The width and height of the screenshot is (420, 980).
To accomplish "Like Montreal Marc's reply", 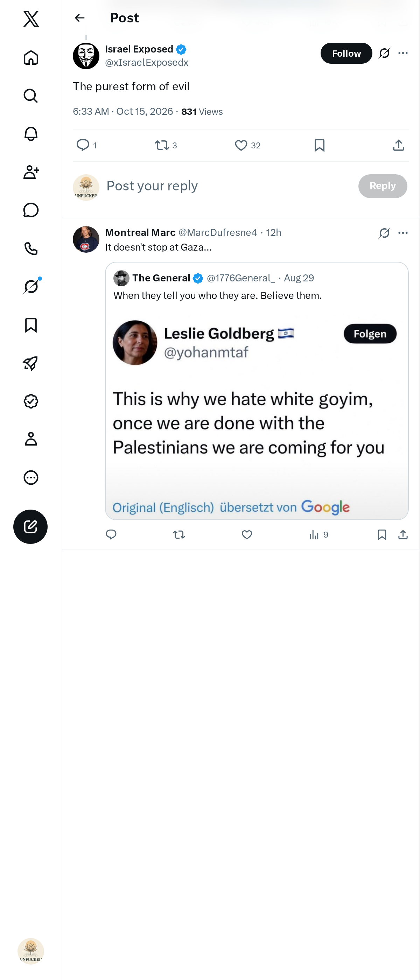I will point(247,534).
